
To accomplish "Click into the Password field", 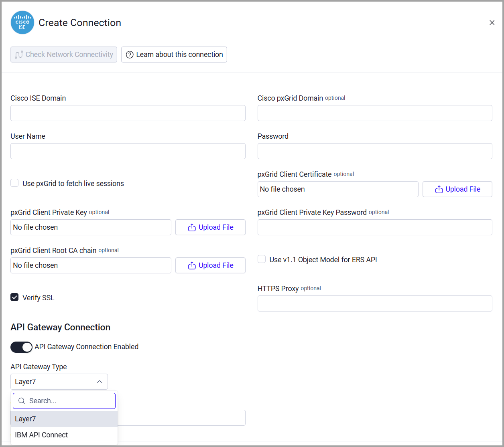I will coord(375,151).
